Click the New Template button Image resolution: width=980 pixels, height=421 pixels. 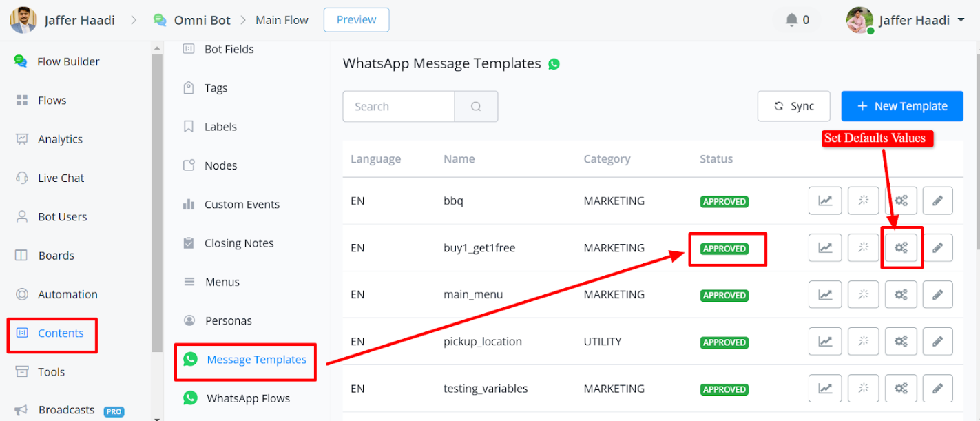[x=901, y=106]
